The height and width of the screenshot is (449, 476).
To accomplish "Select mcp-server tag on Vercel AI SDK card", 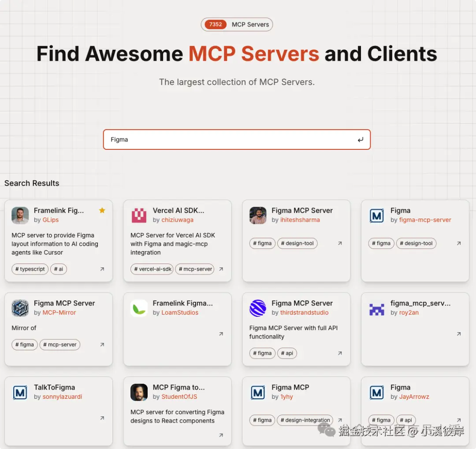I will click(195, 269).
